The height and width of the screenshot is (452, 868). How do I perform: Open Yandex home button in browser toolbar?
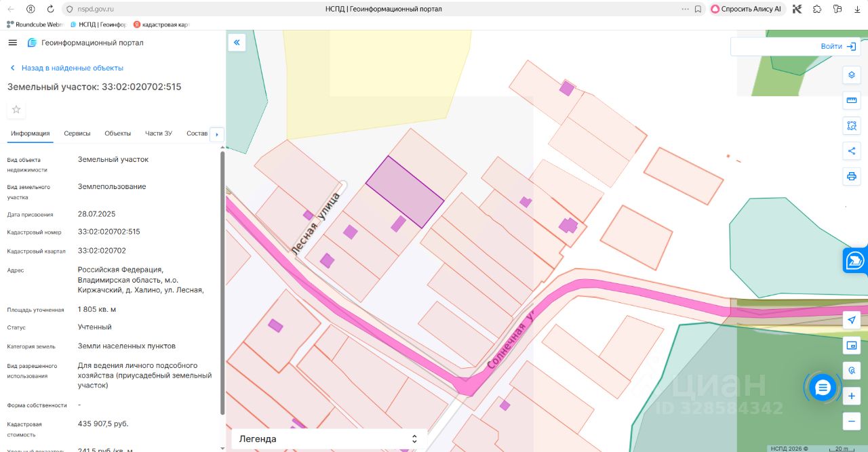pyautogui.click(x=31, y=9)
